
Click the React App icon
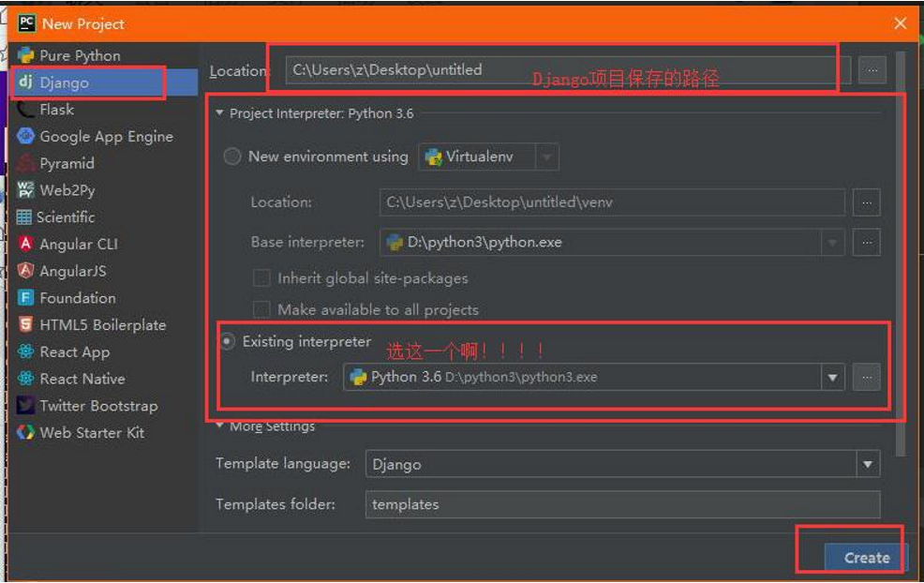25,351
